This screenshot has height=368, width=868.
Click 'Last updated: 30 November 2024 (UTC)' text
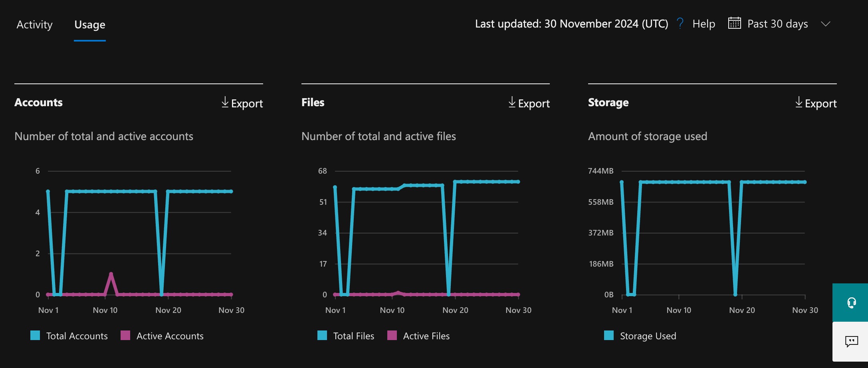pos(571,24)
